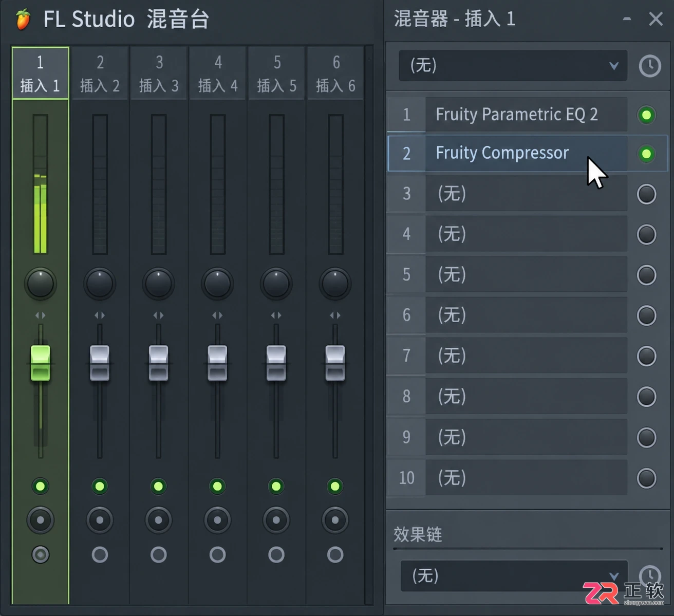Open the Fruity Parametric EQ 2 plugin
674x616 pixels.
(x=526, y=114)
